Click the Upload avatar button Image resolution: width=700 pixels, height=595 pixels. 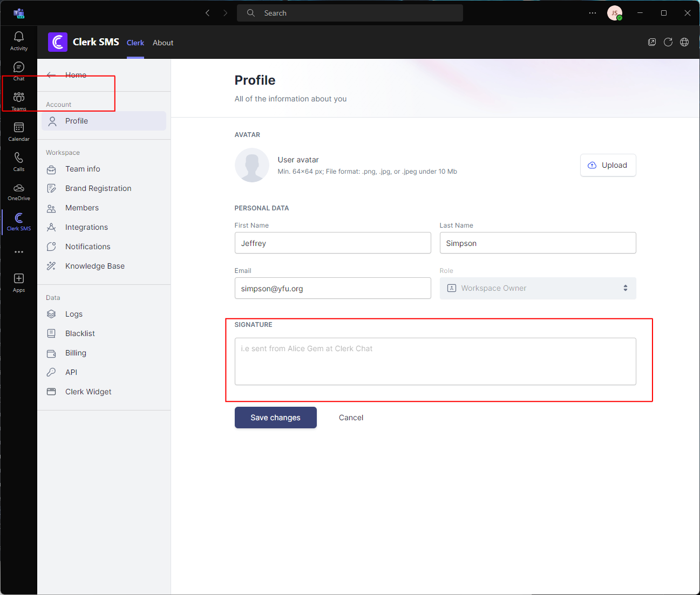click(608, 165)
